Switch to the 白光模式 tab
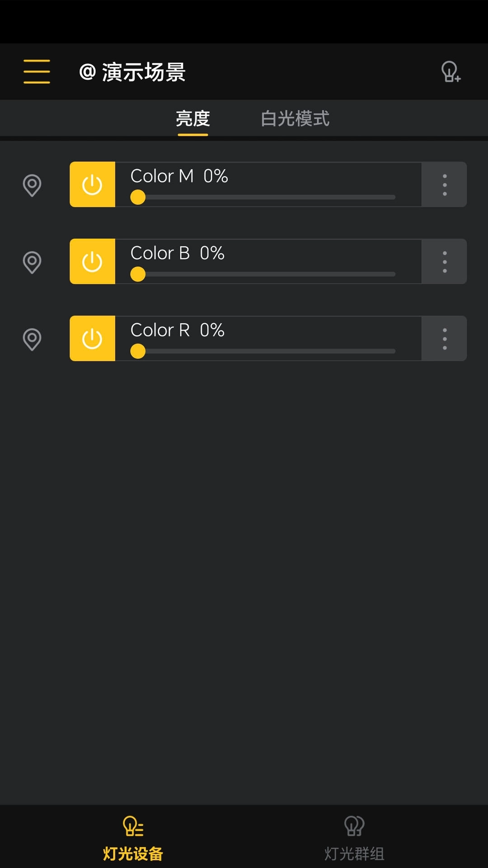The height and width of the screenshot is (868, 488). tap(295, 118)
